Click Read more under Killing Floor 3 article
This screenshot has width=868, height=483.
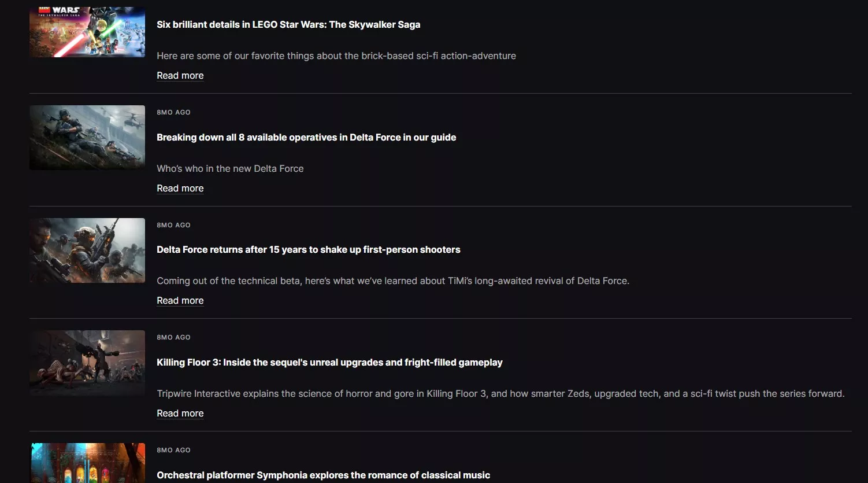pyautogui.click(x=180, y=413)
